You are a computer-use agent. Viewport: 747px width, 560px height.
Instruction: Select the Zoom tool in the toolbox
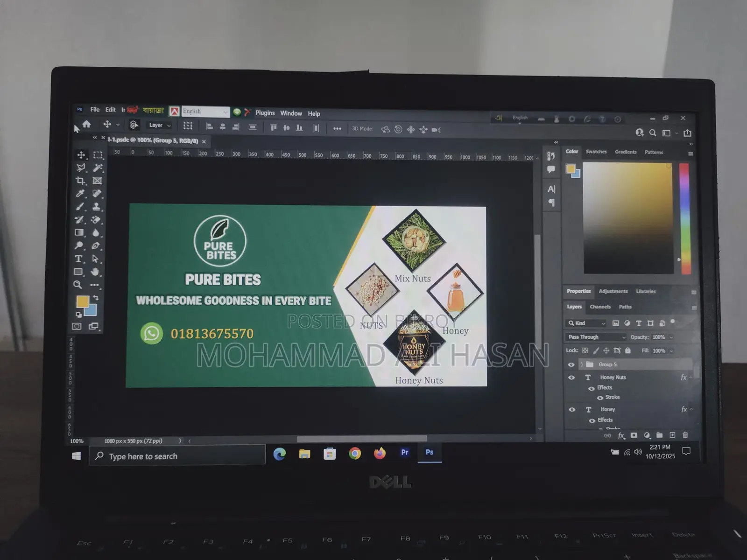point(78,285)
